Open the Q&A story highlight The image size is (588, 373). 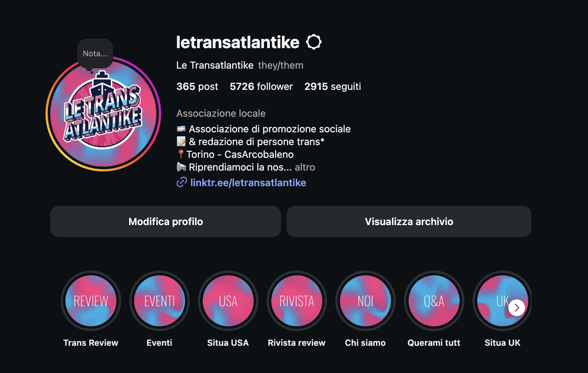[x=434, y=301]
